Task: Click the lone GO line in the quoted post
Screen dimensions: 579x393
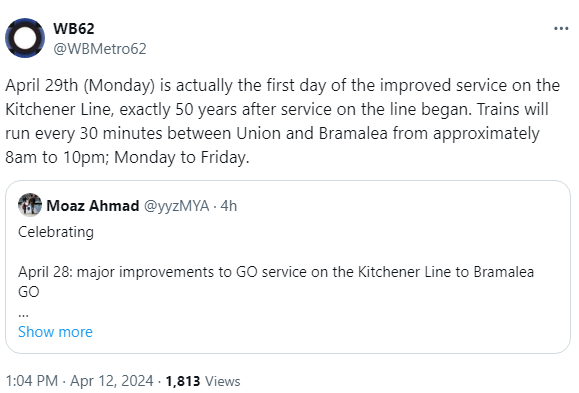Action: [x=28, y=292]
